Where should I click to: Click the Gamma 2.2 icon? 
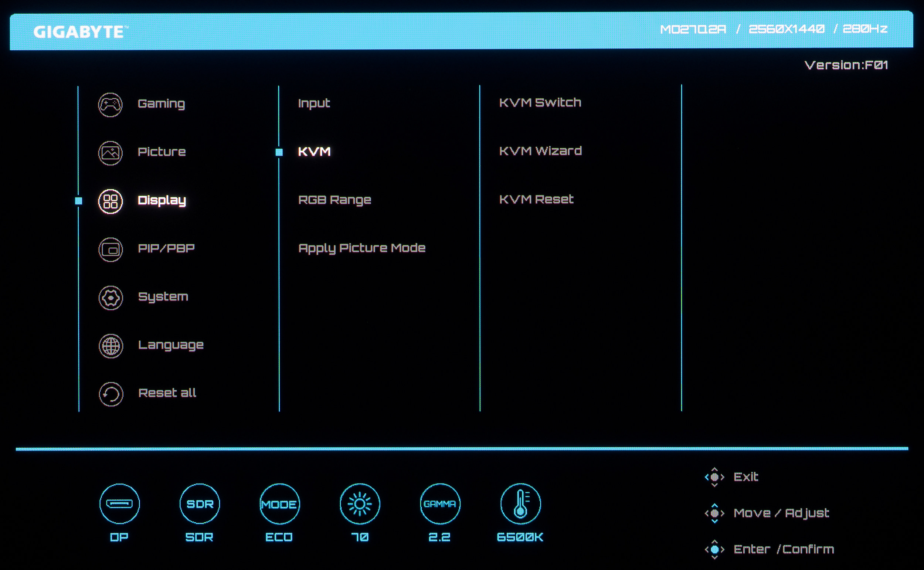click(x=440, y=504)
